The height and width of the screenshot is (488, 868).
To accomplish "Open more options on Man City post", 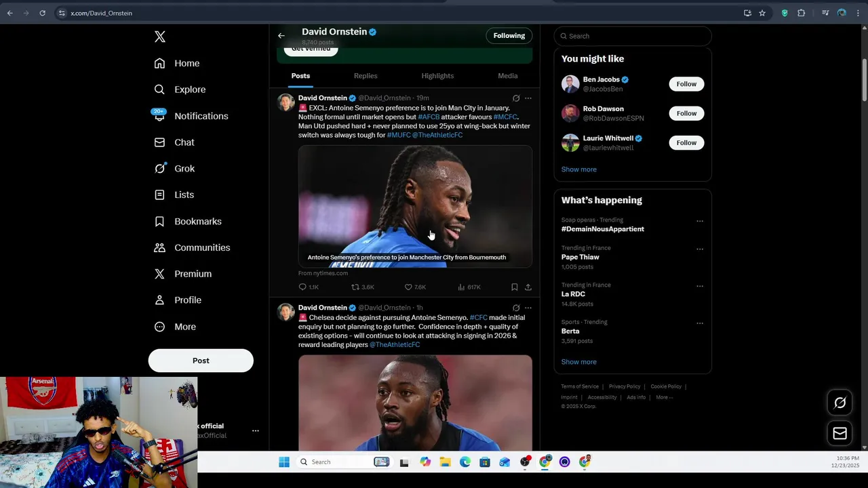I will pyautogui.click(x=528, y=98).
